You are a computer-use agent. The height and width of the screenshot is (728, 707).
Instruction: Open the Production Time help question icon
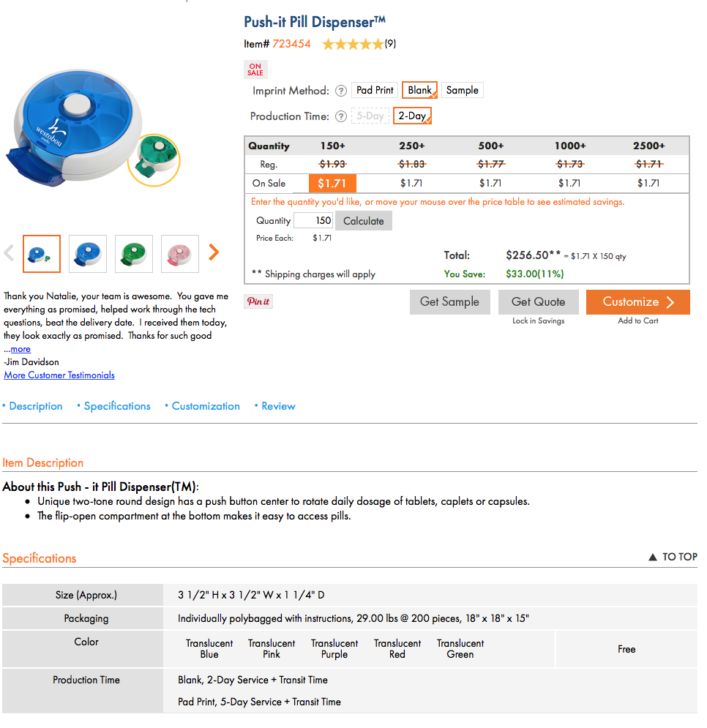pyautogui.click(x=341, y=116)
